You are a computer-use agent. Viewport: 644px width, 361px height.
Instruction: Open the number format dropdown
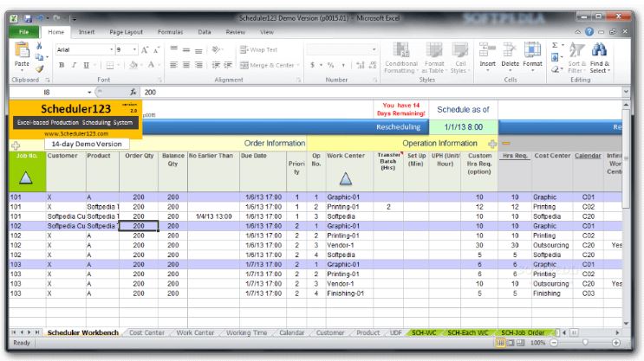[374, 49]
